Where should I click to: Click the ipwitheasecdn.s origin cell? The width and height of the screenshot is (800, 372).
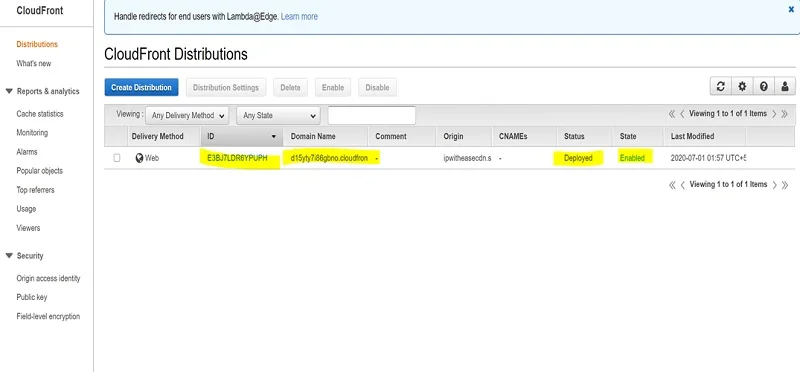point(467,158)
